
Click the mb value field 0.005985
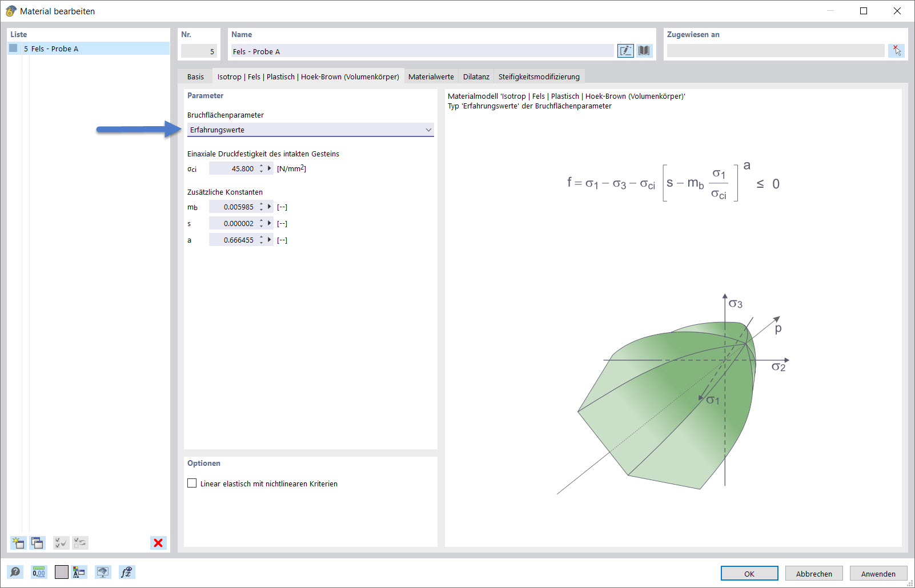233,207
